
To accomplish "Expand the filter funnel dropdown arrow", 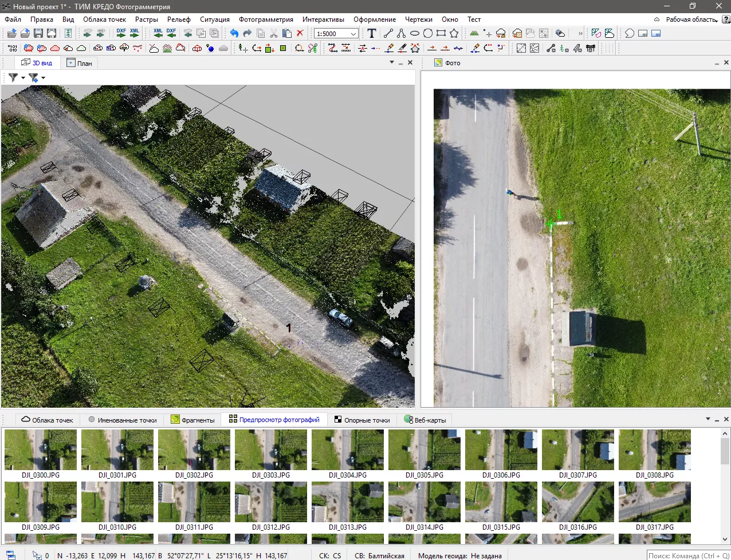I will click(x=23, y=78).
